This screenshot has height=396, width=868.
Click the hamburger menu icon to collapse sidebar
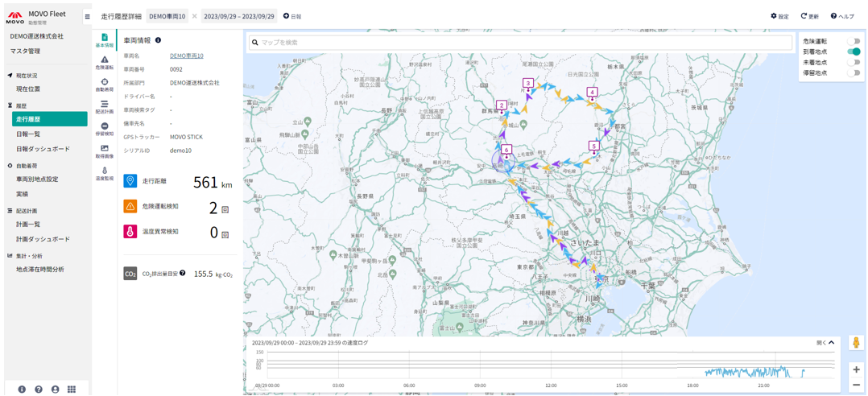[88, 16]
